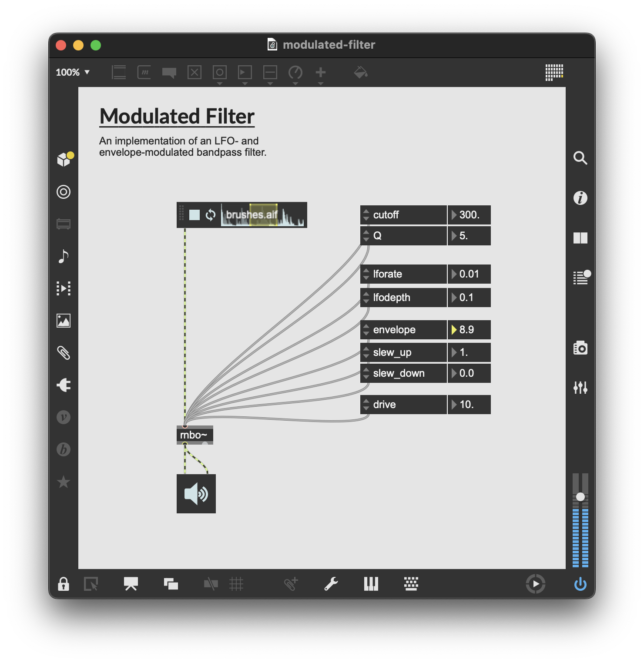Open the Inspector panel via the i icon

tap(580, 198)
